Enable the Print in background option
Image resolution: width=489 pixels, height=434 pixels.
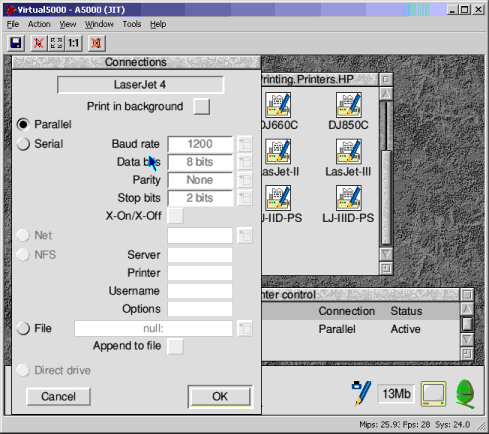[x=202, y=107]
